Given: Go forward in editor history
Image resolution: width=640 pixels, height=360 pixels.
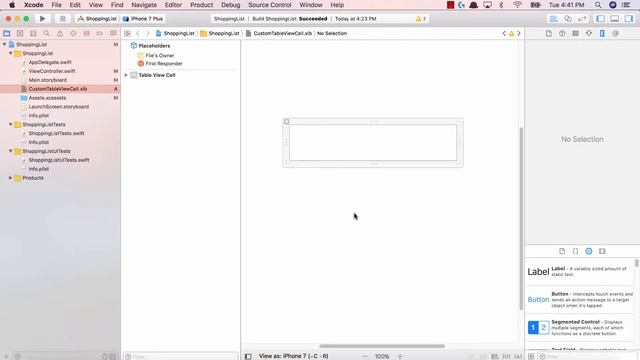Looking at the screenshot, I should [148, 33].
